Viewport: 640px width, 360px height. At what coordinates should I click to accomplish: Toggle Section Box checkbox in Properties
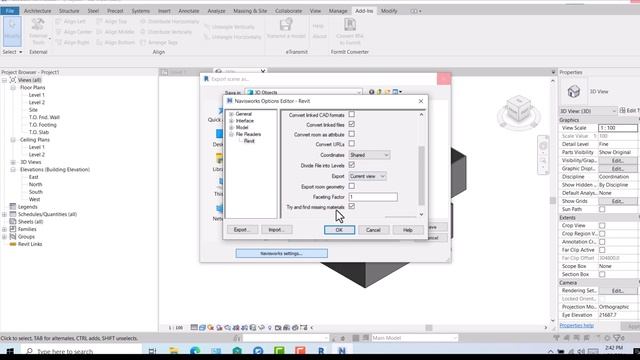click(602, 274)
